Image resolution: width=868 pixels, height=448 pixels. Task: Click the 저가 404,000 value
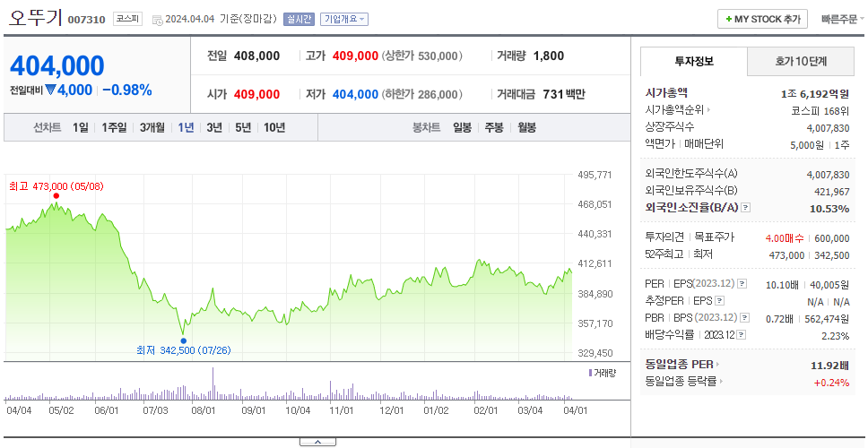[355, 95]
